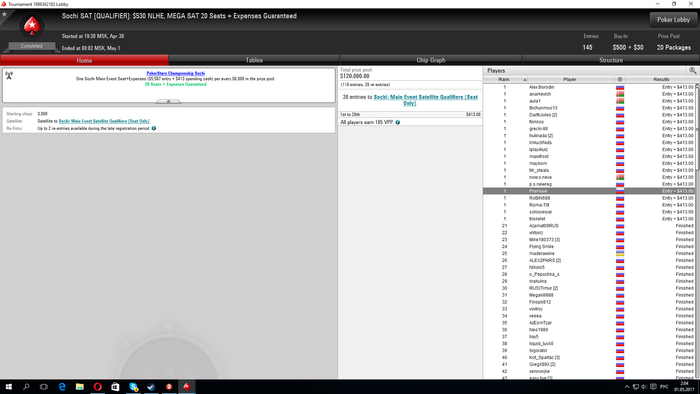Open Windows taskbar search
The image size is (700, 394).
26,387
